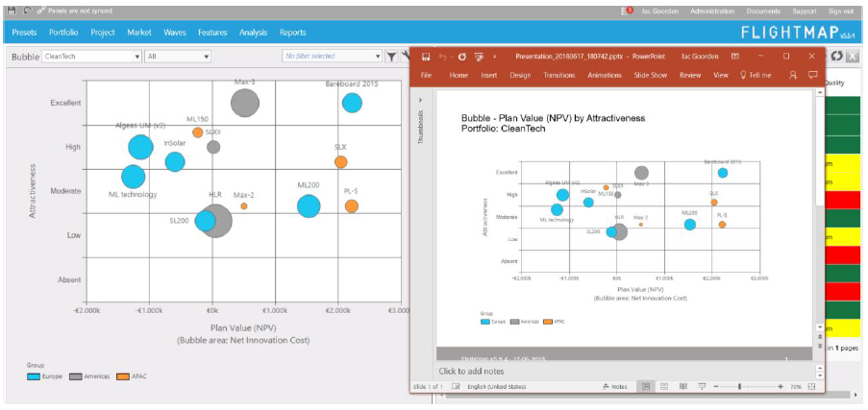
Task: Open PowerPoint Transitions tab
Action: coord(559,75)
